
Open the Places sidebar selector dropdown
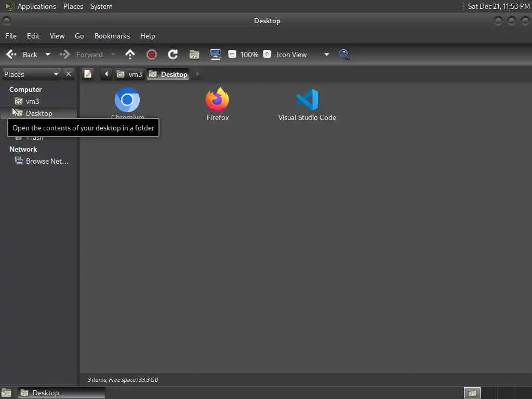[31, 74]
